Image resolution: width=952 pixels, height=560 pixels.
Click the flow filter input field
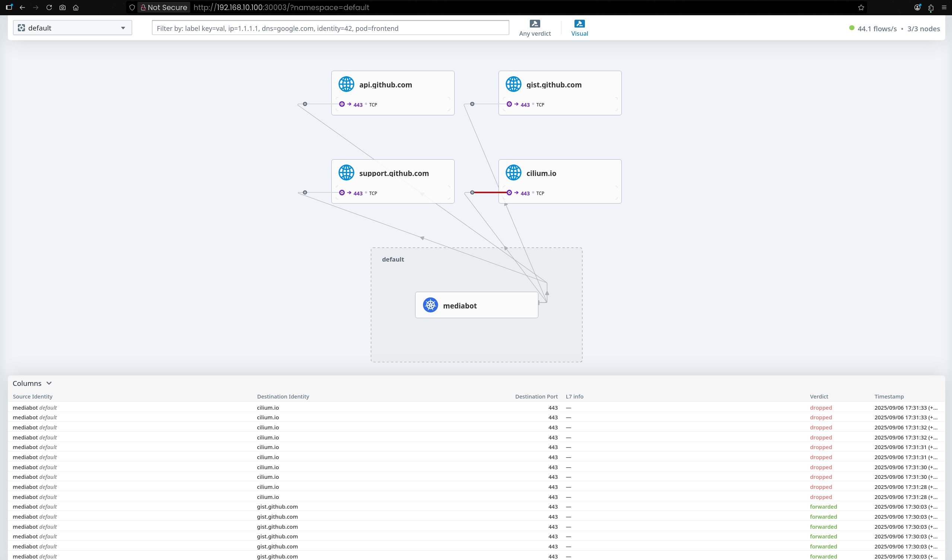click(330, 28)
